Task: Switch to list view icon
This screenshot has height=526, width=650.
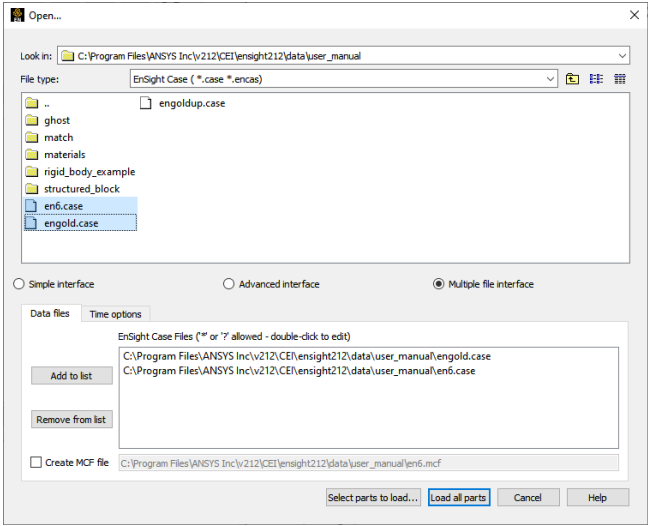Action: (596, 79)
